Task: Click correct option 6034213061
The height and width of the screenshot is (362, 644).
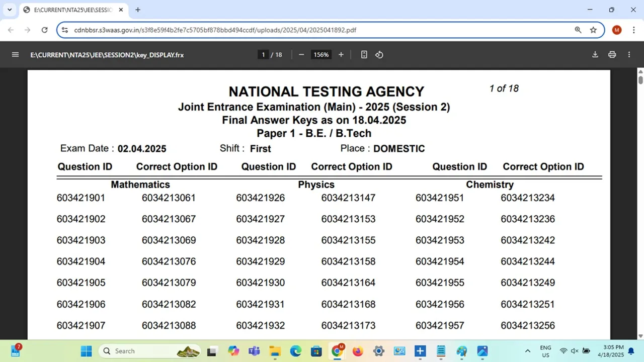Action: coord(169,198)
